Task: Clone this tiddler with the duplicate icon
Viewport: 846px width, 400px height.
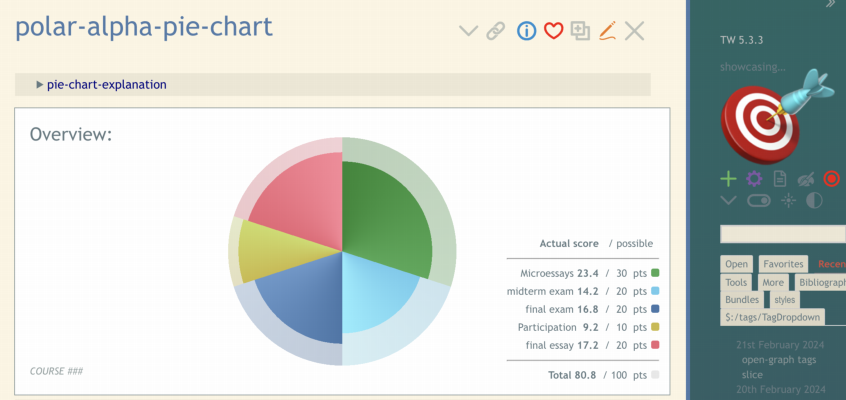Action: tap(580, 31)
